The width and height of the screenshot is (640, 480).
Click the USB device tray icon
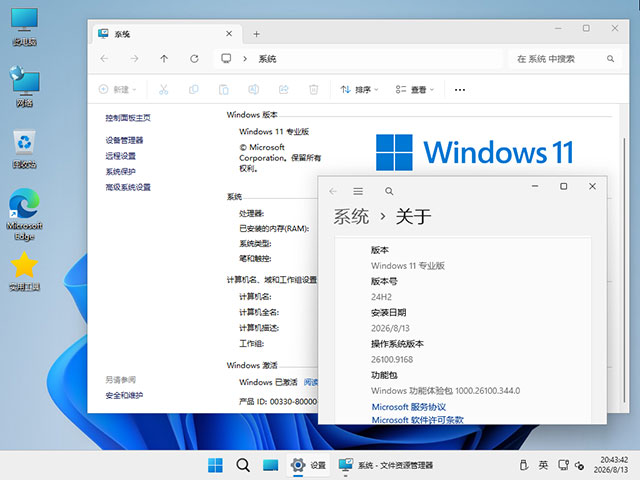coord(524,465)
